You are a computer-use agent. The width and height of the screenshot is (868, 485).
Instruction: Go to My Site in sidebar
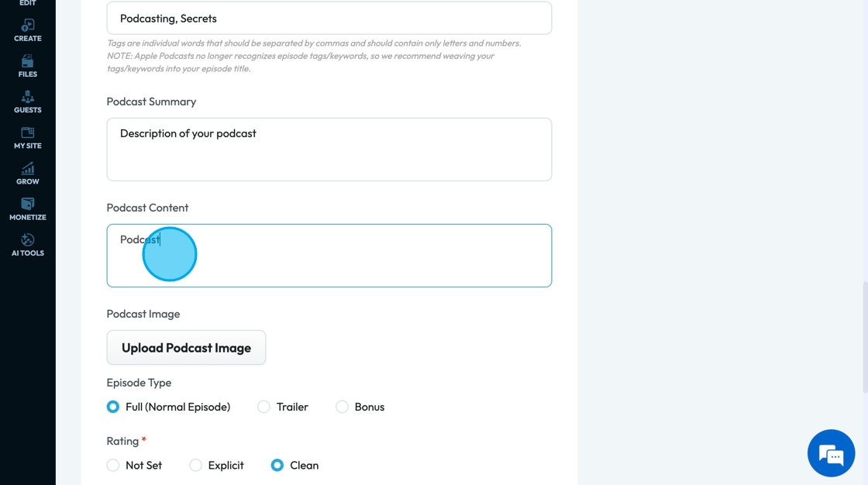click(28, 137)
